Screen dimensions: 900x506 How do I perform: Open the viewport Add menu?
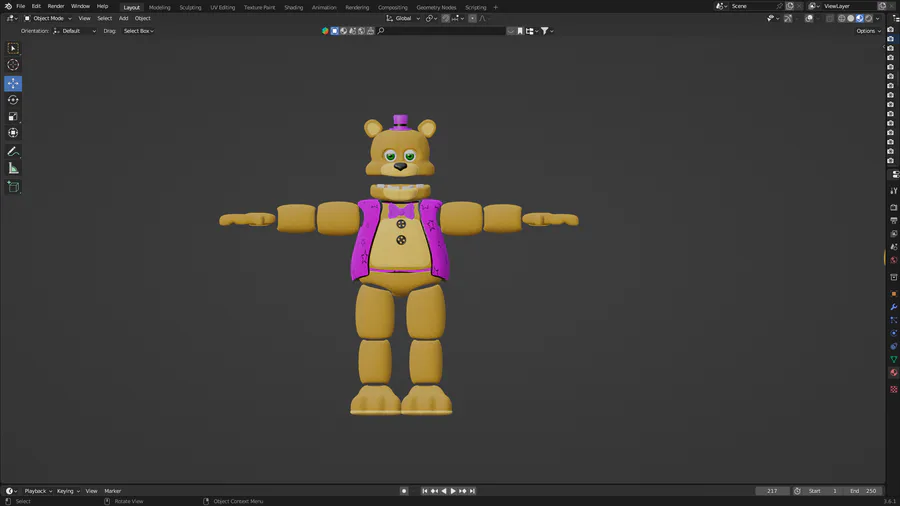click(x=123, y=18)
